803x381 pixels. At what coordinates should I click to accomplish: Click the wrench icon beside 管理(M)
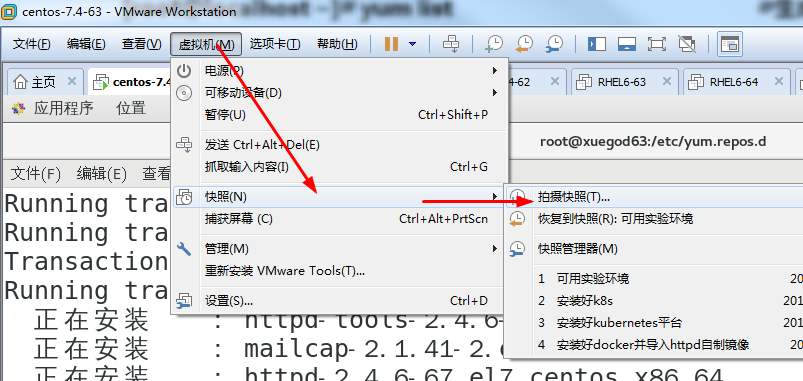(x=184, y=249)
